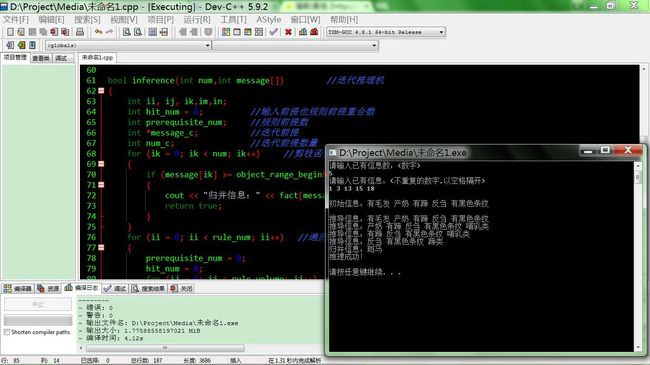Click the Go to line toolbar icon
650x365 pixels.
click(153, 32)
